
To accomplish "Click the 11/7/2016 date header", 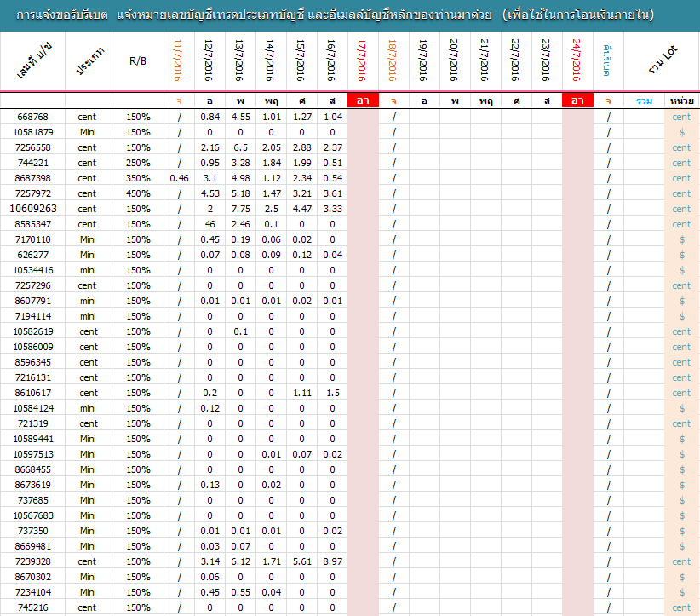I will (179, 61).
